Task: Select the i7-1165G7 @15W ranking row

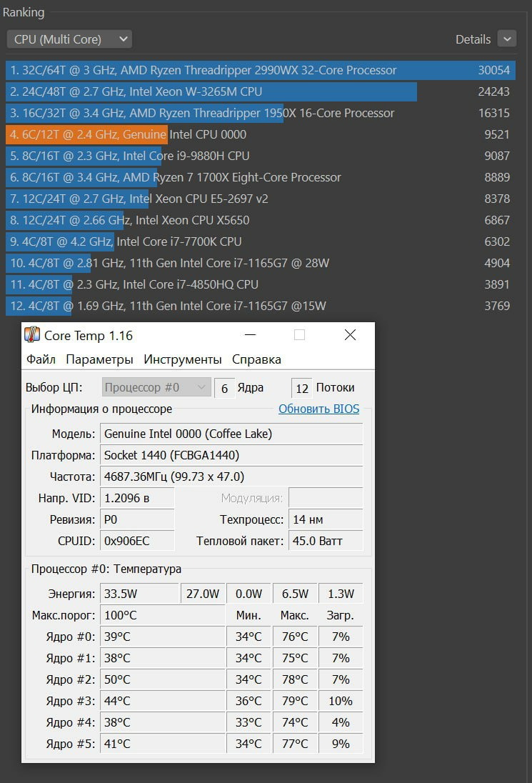Action: 261,306
